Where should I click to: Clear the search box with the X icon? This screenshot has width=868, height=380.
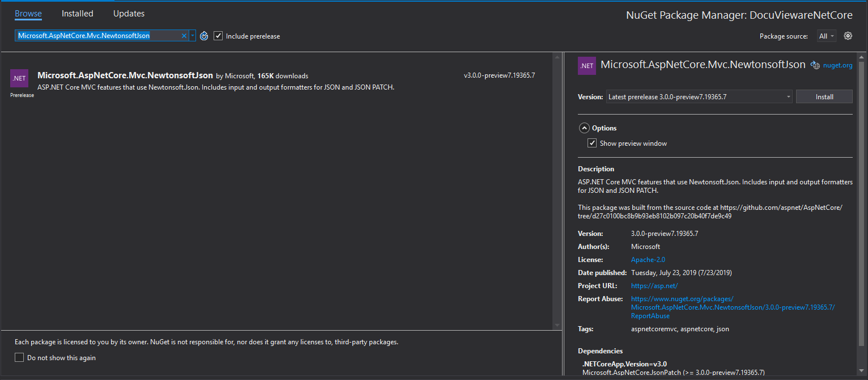pyautogui.click(x=184, y=35)
